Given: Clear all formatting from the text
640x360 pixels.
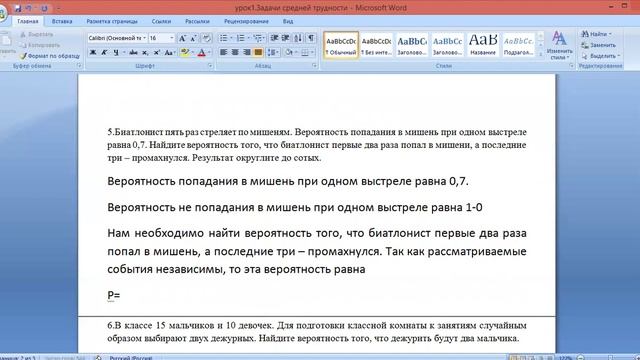Looking at the screenshot, I should coord(207,38).
